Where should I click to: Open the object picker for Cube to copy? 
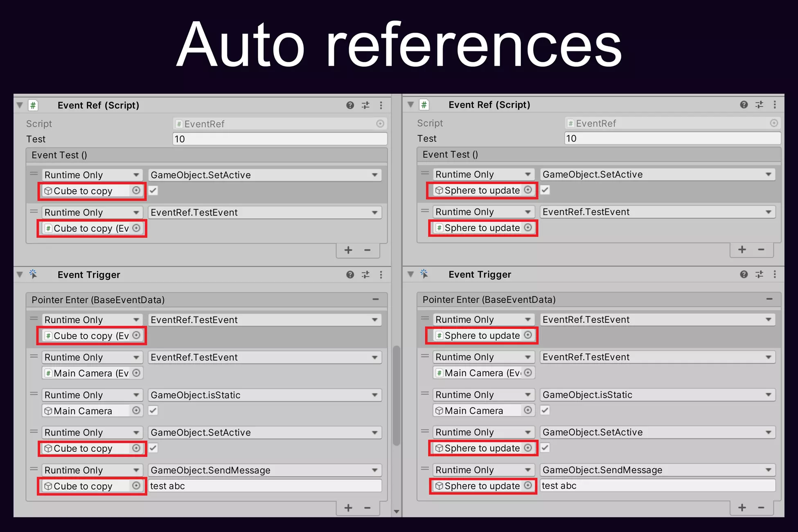click(x=136, y=191)
